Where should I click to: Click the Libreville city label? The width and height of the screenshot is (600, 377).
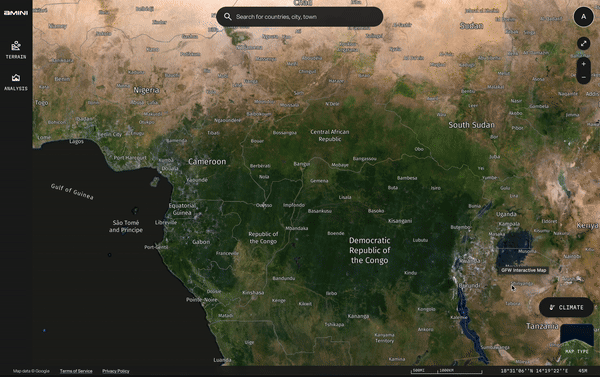[166, 222]
